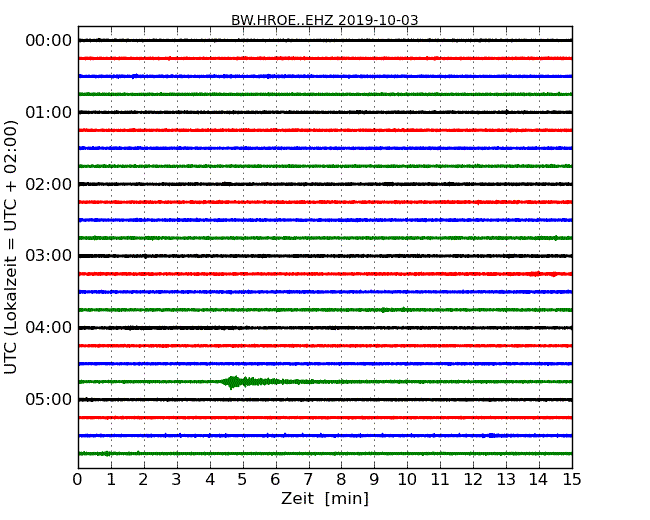Click x-axis tick label 15
The image size is (650, 520).
tap(572, 479)
